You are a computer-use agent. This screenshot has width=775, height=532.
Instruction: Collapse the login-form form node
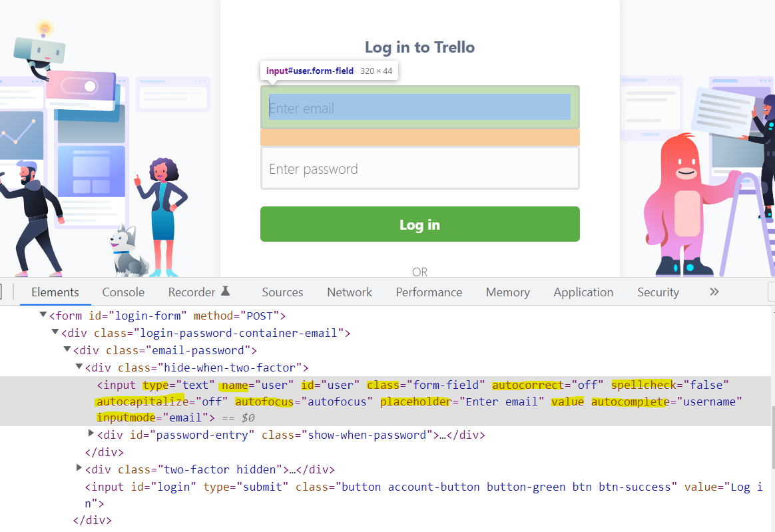tap(43, 315)
